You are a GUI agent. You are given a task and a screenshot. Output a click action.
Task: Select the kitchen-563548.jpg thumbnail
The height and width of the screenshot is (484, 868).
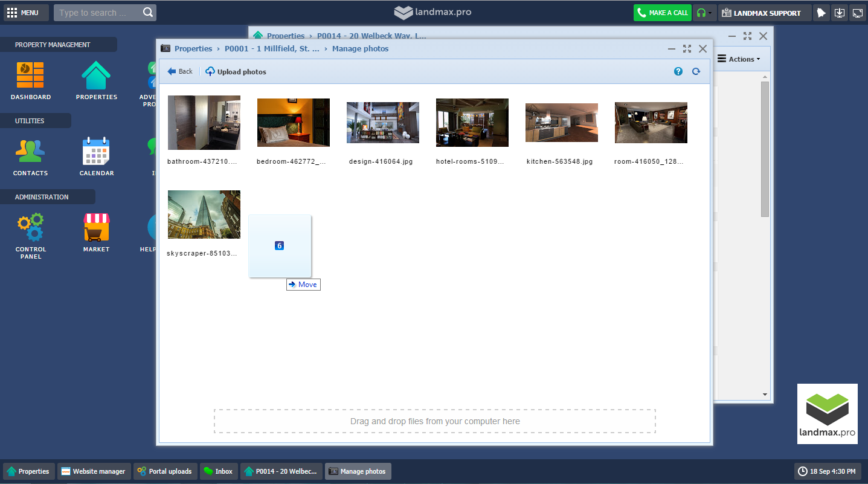561,123
